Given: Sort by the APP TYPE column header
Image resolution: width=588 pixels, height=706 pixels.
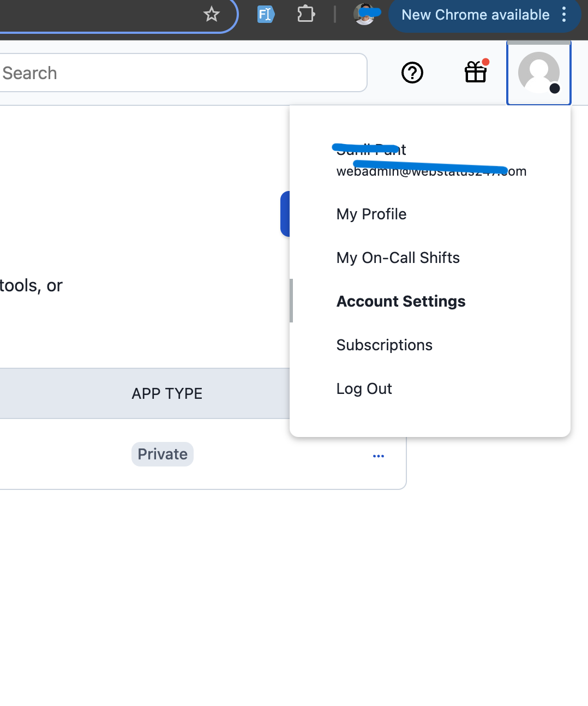Looking at the screenshot, I should tap(167, 393).
